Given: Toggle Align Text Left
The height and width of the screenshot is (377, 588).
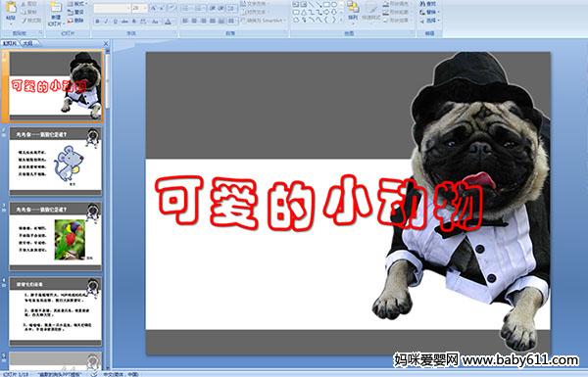Looking at the screenshot, I should click(185, 21).
